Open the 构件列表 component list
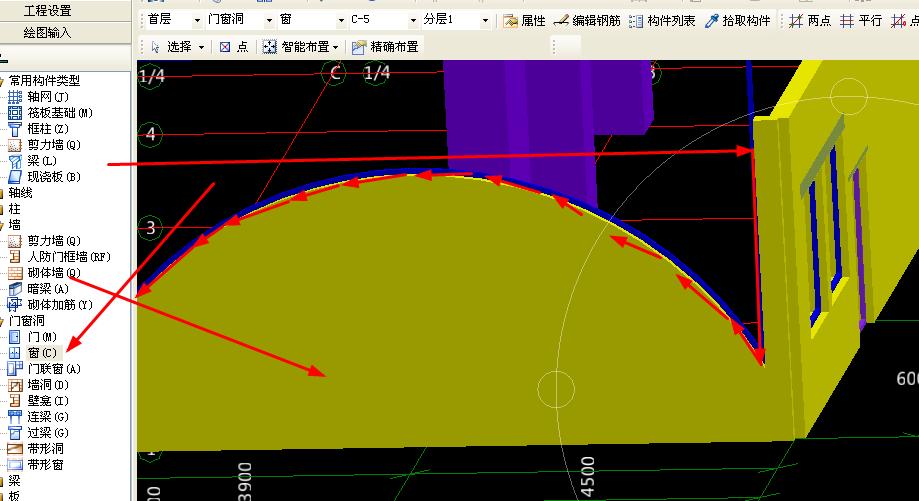This screenshot has height=501, width=919. pos(662,21)
